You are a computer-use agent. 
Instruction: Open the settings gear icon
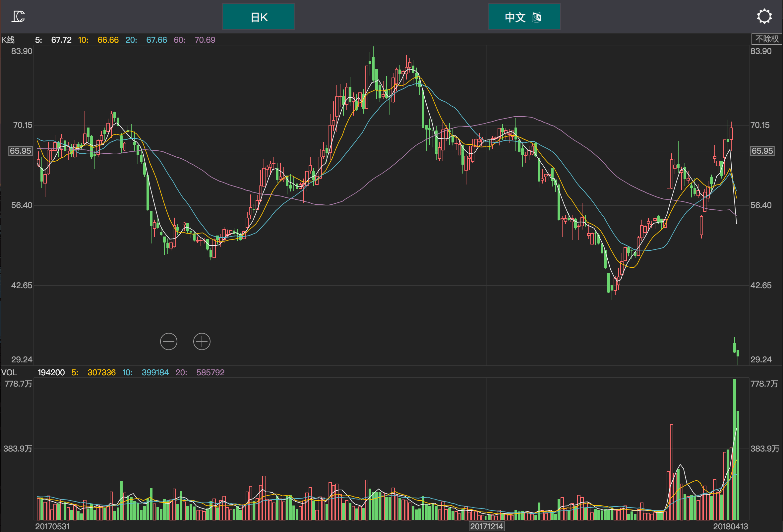coord(764,17)
